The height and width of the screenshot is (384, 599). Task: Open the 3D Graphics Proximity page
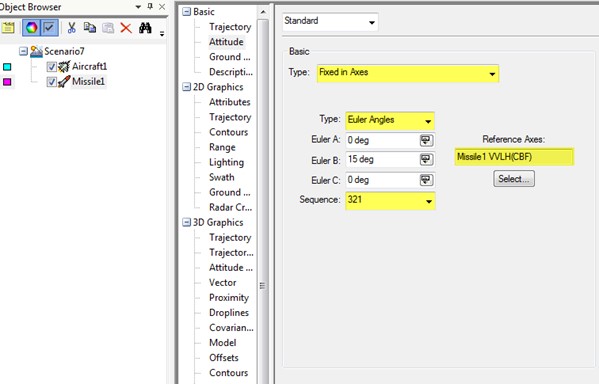tap(229, 298)
